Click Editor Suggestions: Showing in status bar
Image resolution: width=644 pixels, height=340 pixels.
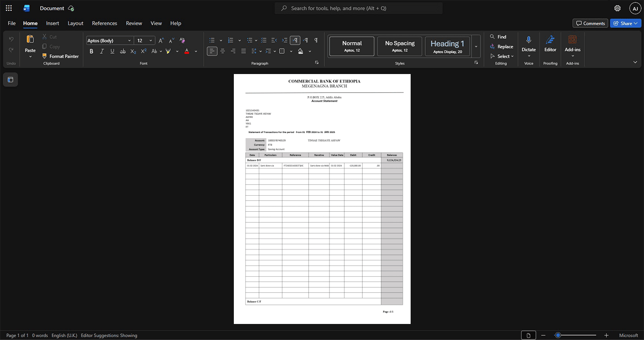pyautogui.click(x=109, y=335)
